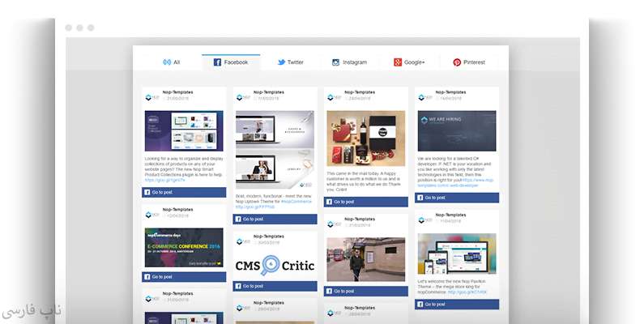Click Go to post under Smart Product Collections post
The image size is (644, 324).
tap(184, 193)
